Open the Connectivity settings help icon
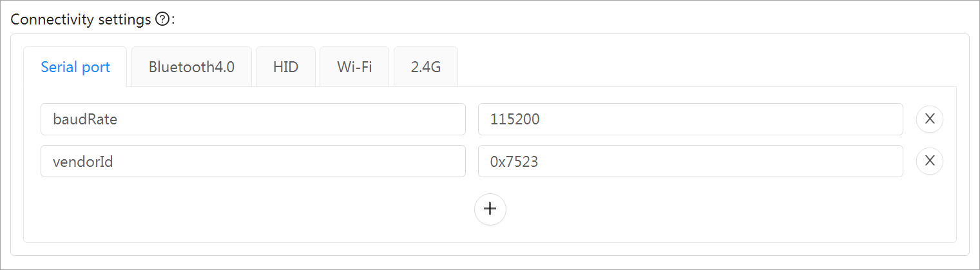980x270 pixels. click(x=162, y=19)
